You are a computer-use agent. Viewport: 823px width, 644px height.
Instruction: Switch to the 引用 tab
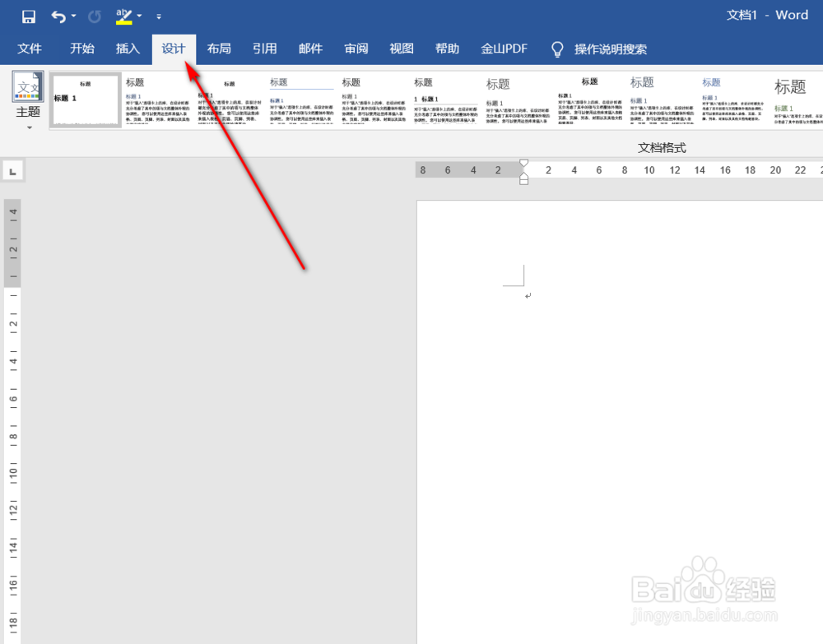click(x=264, y=49)
